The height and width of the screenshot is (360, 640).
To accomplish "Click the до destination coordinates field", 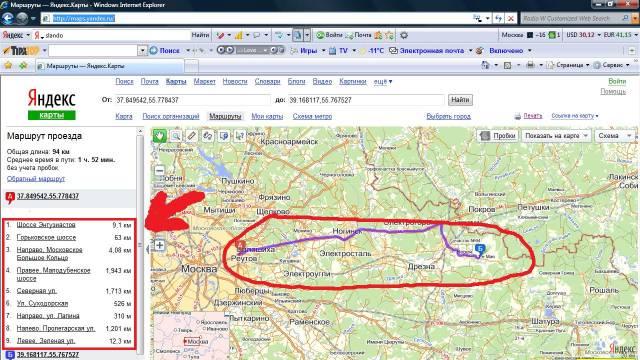I will pos(366,100).
